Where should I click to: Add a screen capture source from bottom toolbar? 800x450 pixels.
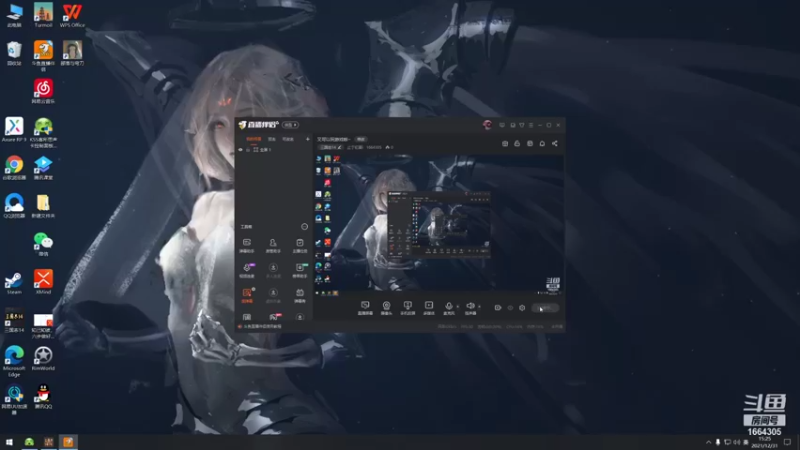[365, 308]
